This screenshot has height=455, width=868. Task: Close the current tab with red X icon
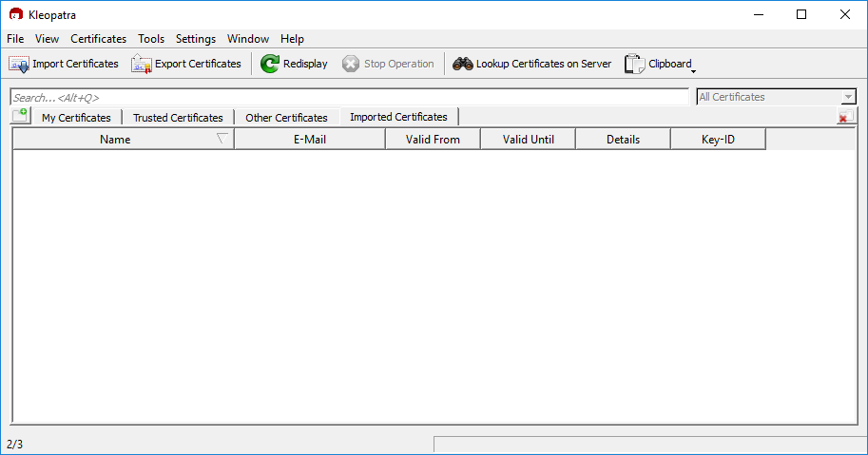click(845, 117)
